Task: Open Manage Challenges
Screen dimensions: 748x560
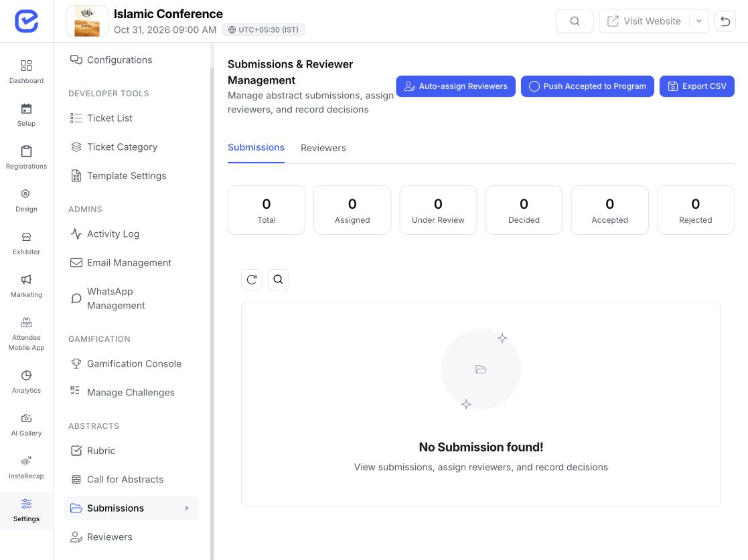Action: tap(132, 392)
